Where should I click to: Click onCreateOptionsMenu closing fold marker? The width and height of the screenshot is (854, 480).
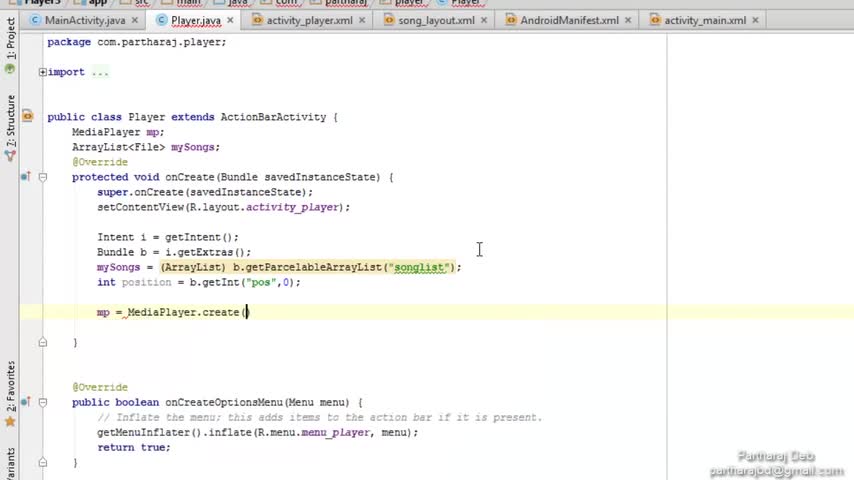[42, 462]
